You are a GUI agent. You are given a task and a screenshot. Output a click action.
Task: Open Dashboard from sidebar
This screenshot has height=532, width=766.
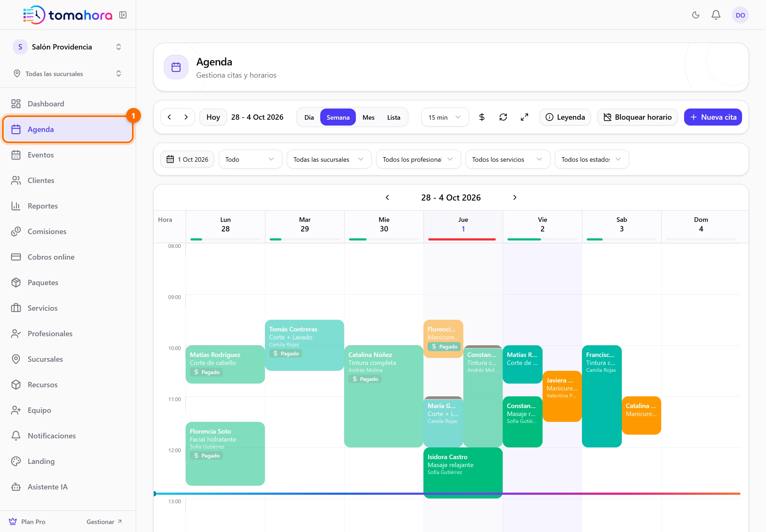click(68, 104)
